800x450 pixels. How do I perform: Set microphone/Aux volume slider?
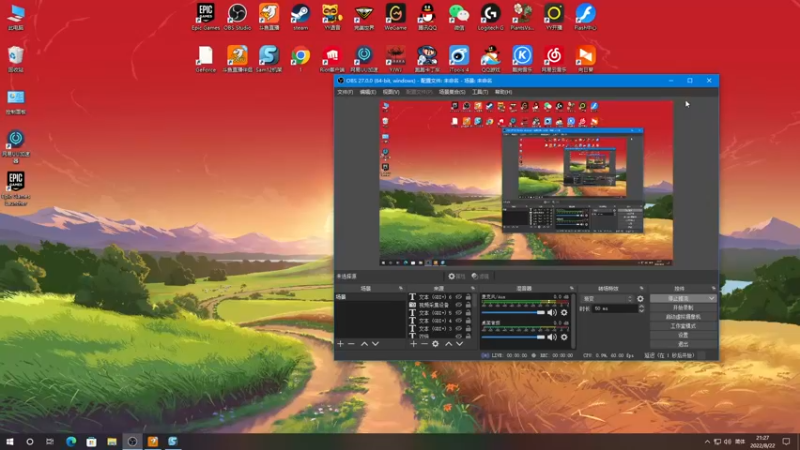513,312
